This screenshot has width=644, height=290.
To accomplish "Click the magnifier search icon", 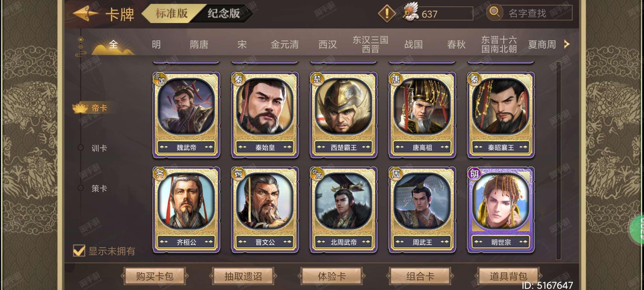I will 494,12.
